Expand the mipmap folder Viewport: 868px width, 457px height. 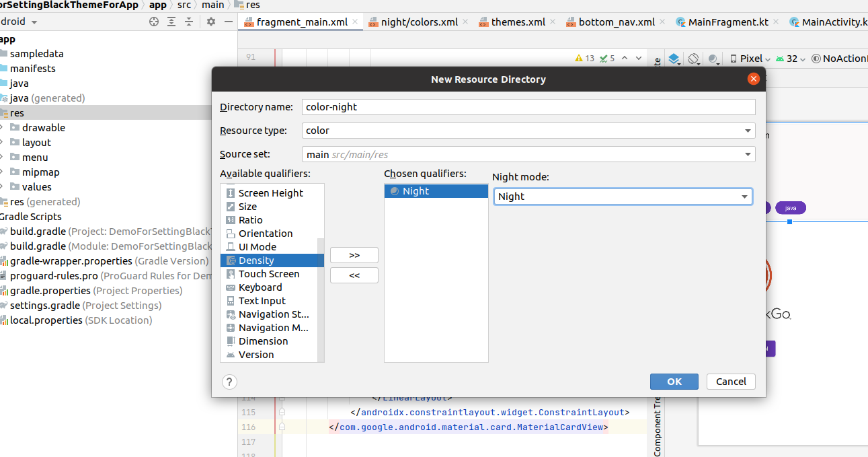tap(2, 172)
